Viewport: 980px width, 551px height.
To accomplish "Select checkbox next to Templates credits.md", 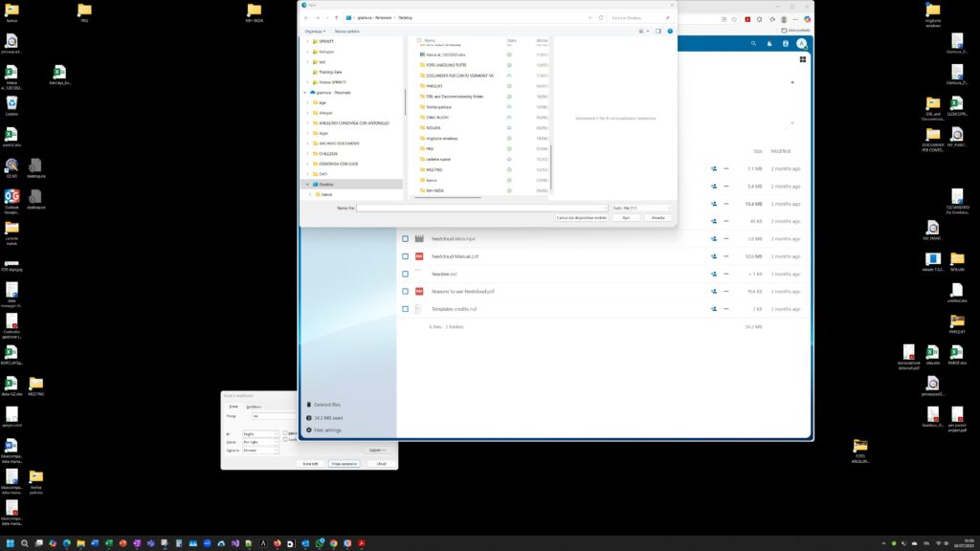I will 406,309.
